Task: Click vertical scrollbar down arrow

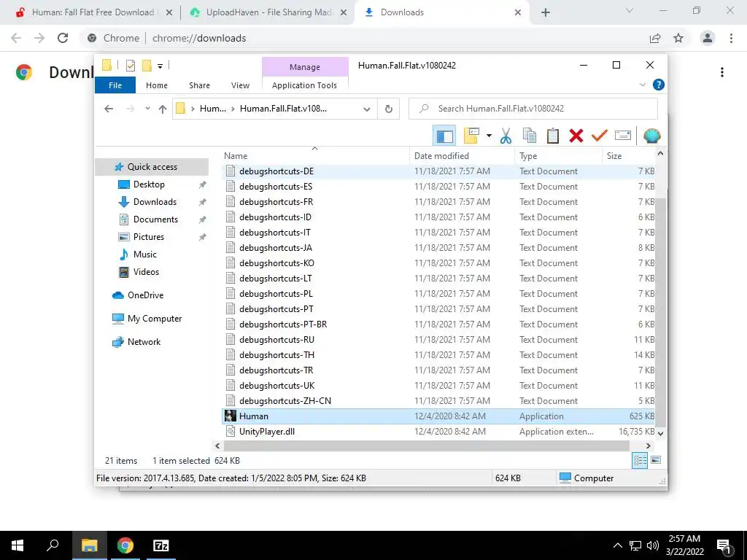Action: (x=660, y=433)
